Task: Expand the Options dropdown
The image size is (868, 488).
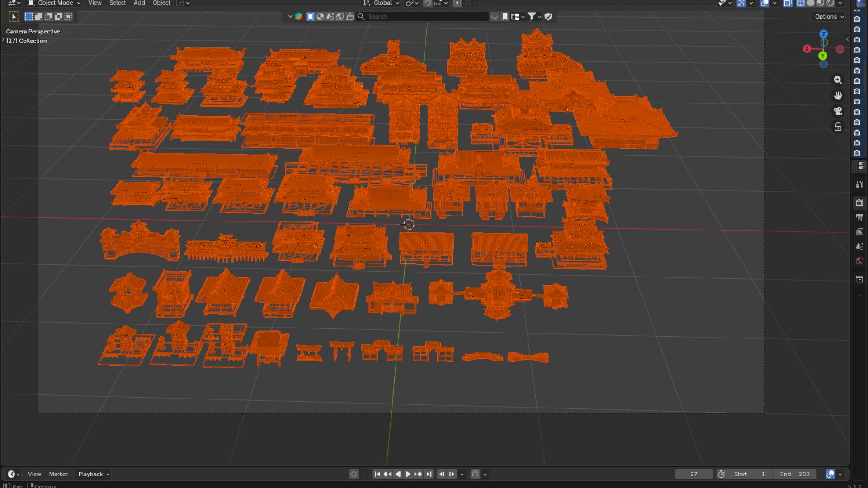Action: [x=830, y=17]
